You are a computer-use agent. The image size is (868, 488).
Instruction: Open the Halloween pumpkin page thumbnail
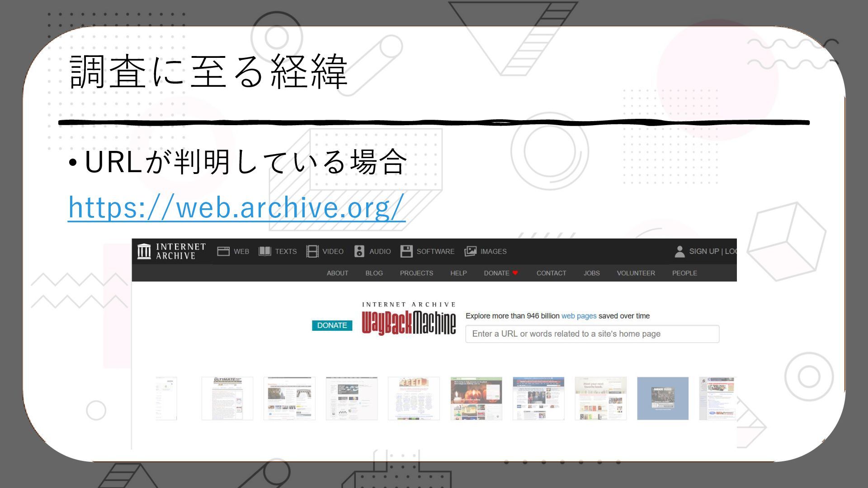[476, 399]
